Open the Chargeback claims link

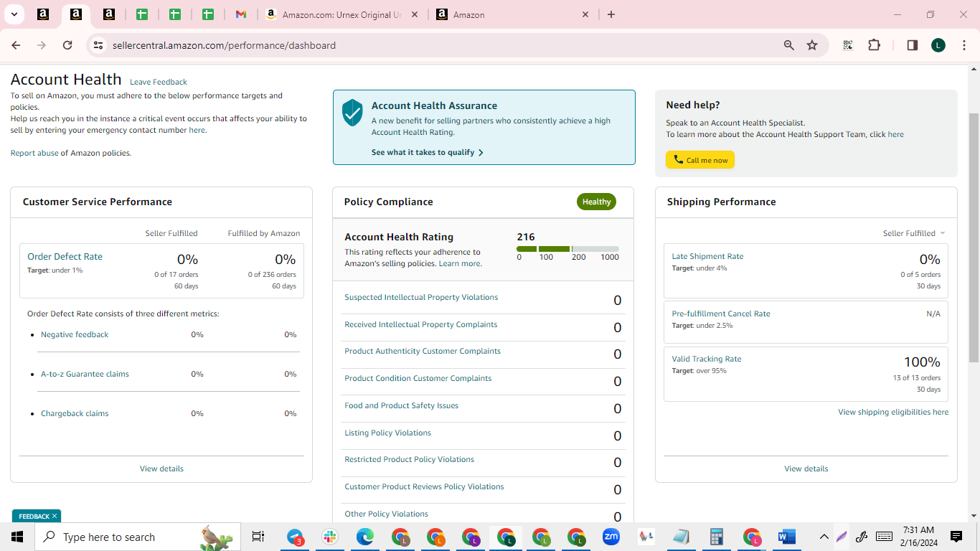click(x=75, y=413)
